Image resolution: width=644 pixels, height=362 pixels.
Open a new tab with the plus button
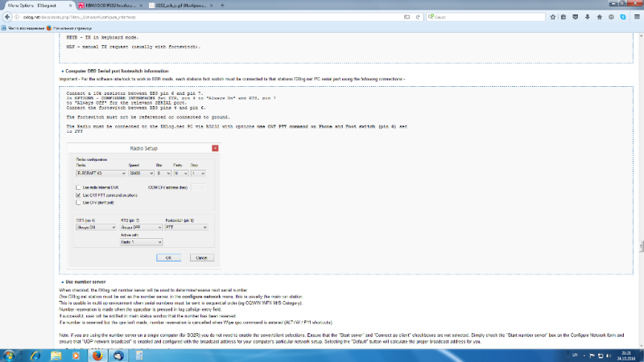pos(222,6)
